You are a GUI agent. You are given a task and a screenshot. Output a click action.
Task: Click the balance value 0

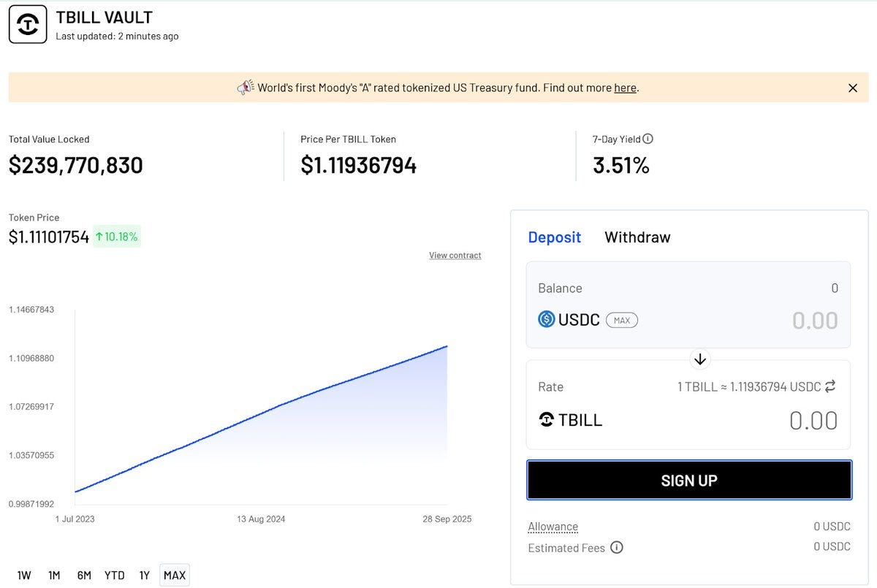835,288
